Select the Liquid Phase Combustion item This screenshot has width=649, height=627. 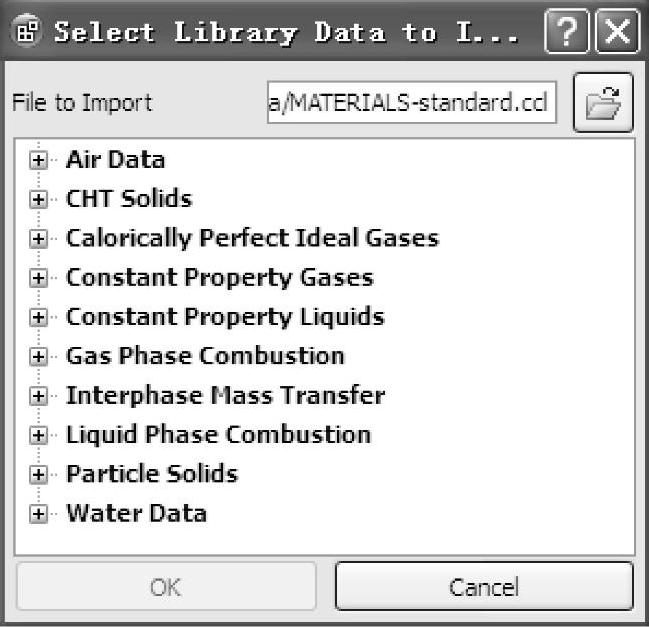(x=218, y=435)
